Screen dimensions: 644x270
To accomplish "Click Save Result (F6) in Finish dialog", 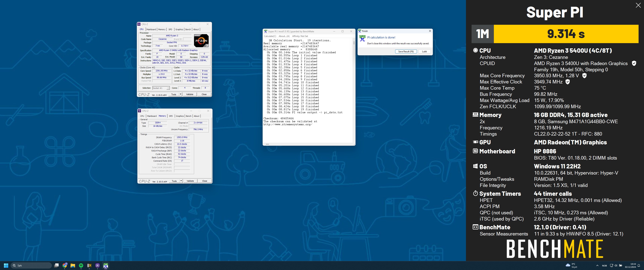I will pyautogui.click(x=406, y=52).
